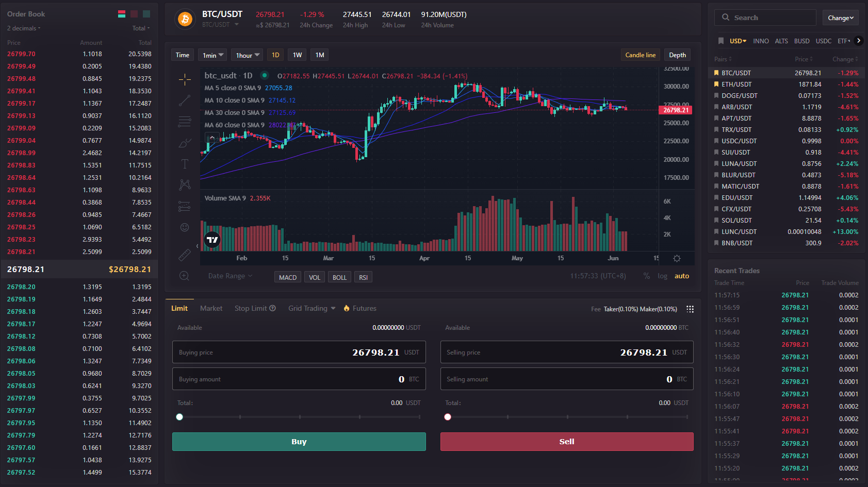Switch to Candle line view
Image resolution: width=868 pixels, height=487 pixels.
click(641, 55)
